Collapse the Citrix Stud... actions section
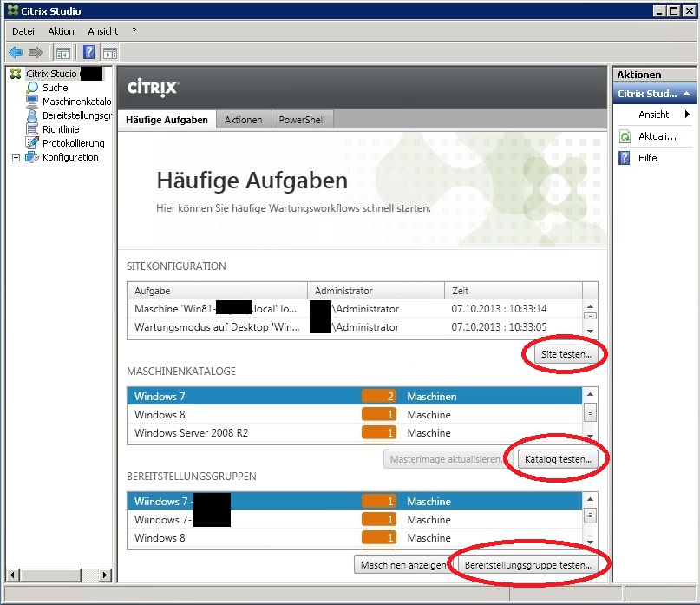Screen dimensions: 700x605 [687, 94]
